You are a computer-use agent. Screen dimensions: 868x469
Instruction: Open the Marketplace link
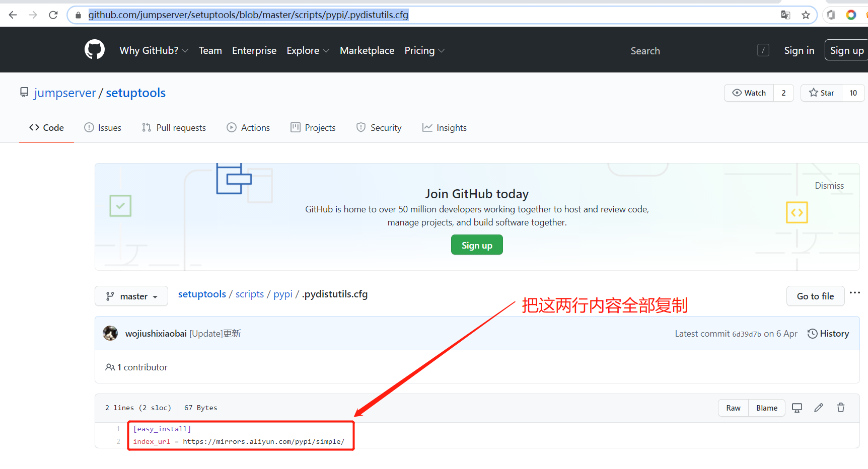[367, 50]
